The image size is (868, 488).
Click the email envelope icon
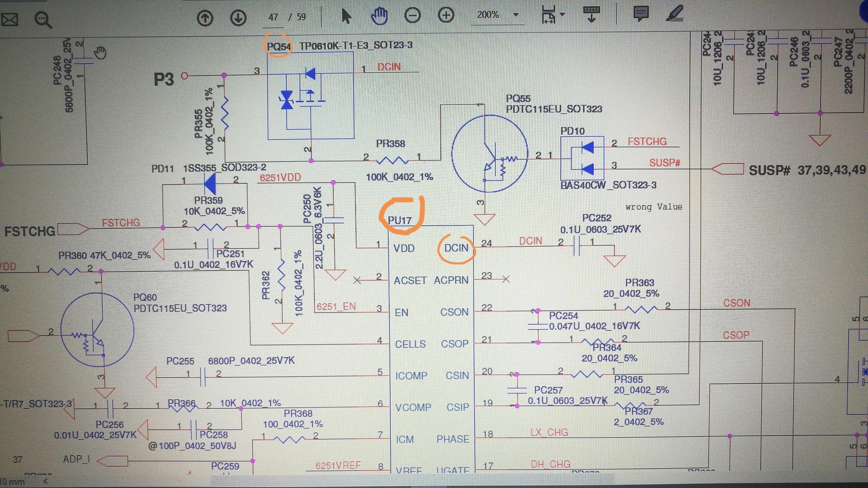click(10, 19)
